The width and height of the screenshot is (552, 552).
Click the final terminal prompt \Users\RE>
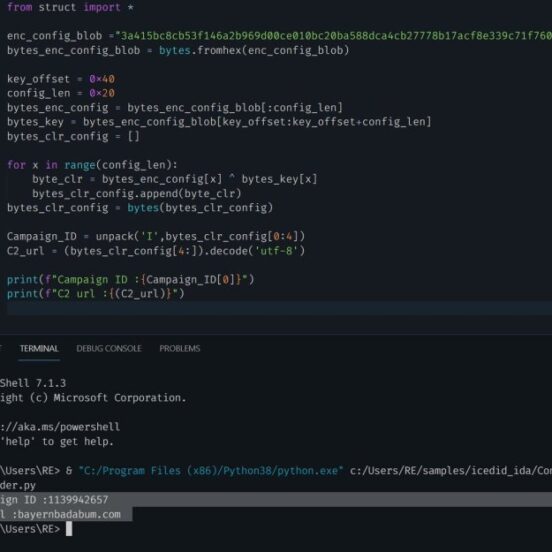click(x=30, y=529)
